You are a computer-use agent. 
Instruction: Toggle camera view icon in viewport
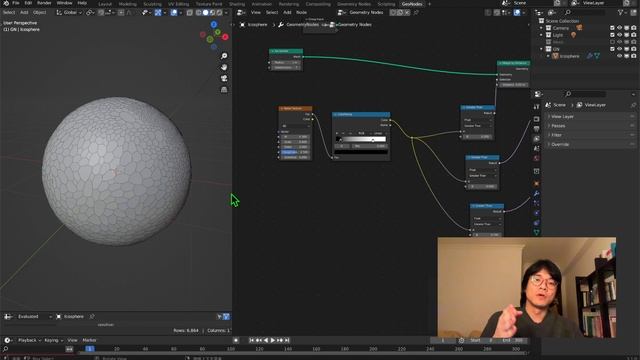click(x=224, y=78)
